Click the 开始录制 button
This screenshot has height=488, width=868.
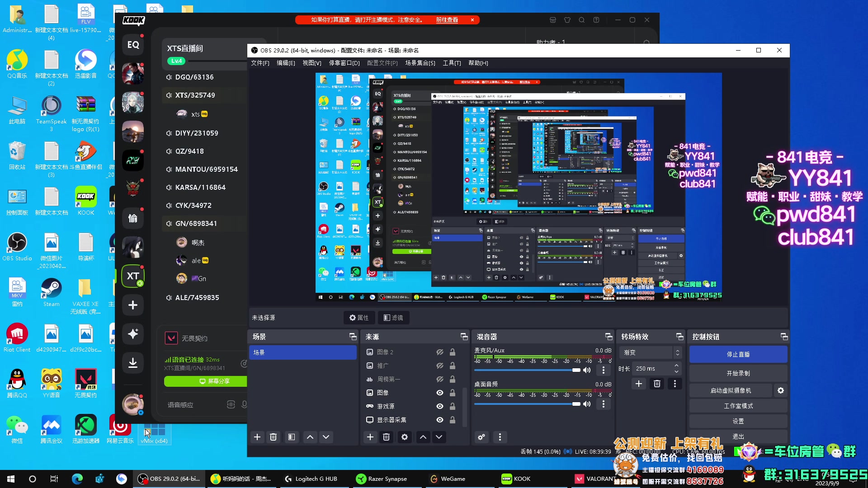pos(738,373)
